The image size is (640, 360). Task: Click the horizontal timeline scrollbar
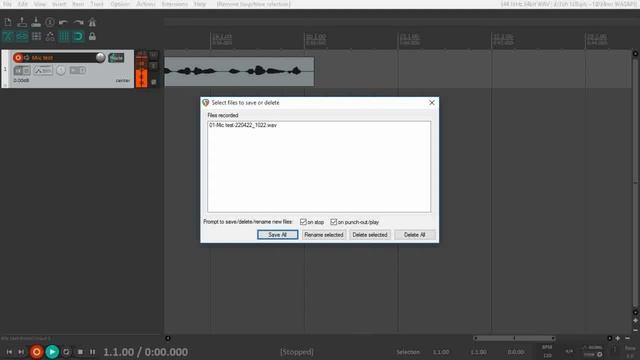[x=514, y=338]
